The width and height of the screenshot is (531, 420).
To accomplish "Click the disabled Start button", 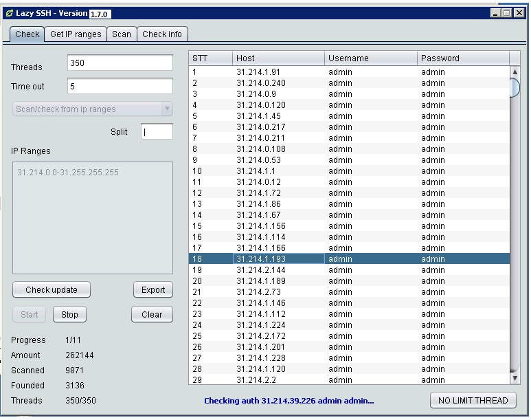I will pos(29,315).
